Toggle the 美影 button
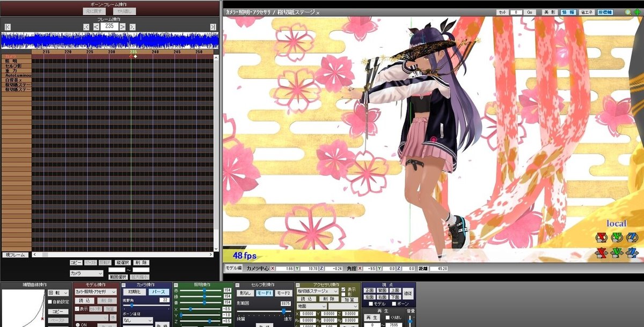The image size is (644, 327). (x=550, y=12)
